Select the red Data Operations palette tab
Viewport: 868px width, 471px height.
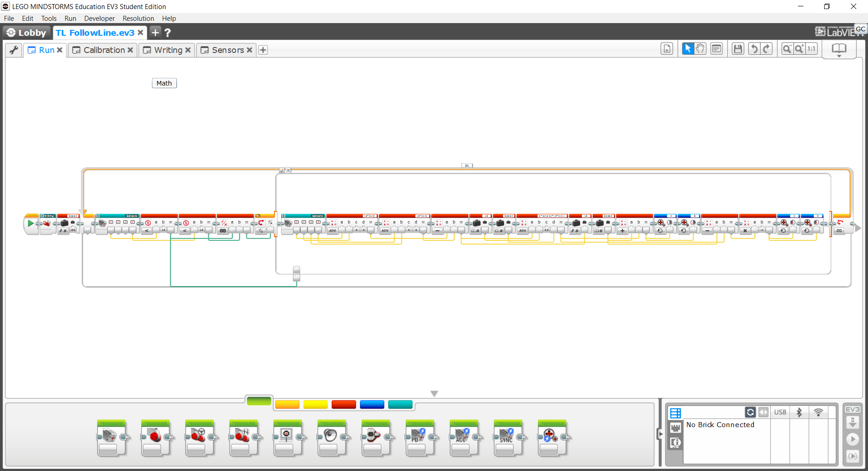click(x=344, y=404)
